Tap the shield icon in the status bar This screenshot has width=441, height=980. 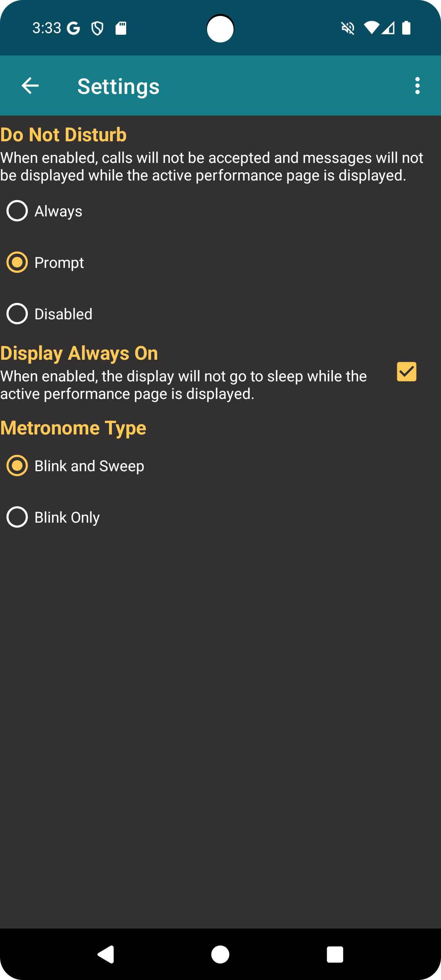[x=97, y=28]
